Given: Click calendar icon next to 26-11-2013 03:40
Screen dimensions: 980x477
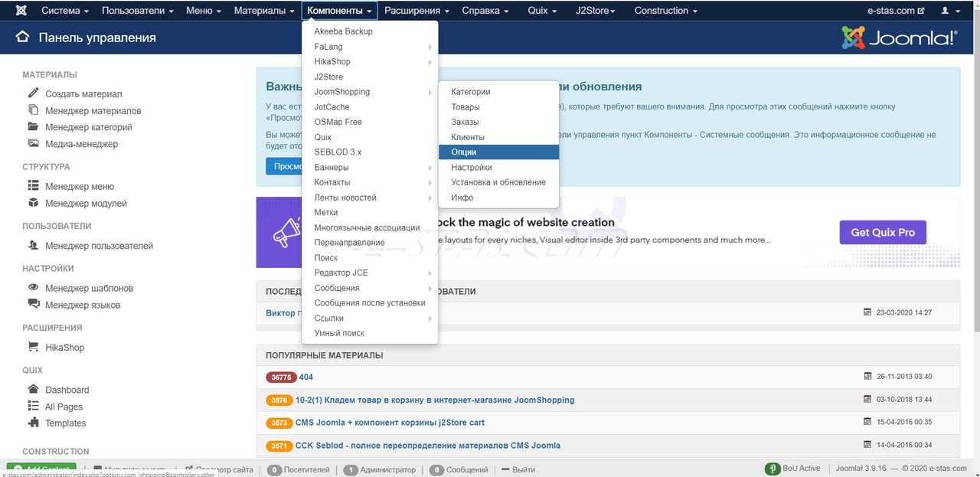Looking at the screenshot, I should click(867, 377).
